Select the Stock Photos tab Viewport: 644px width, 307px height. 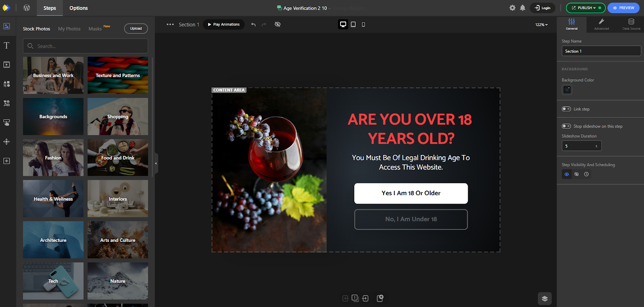tap(37, 29)
